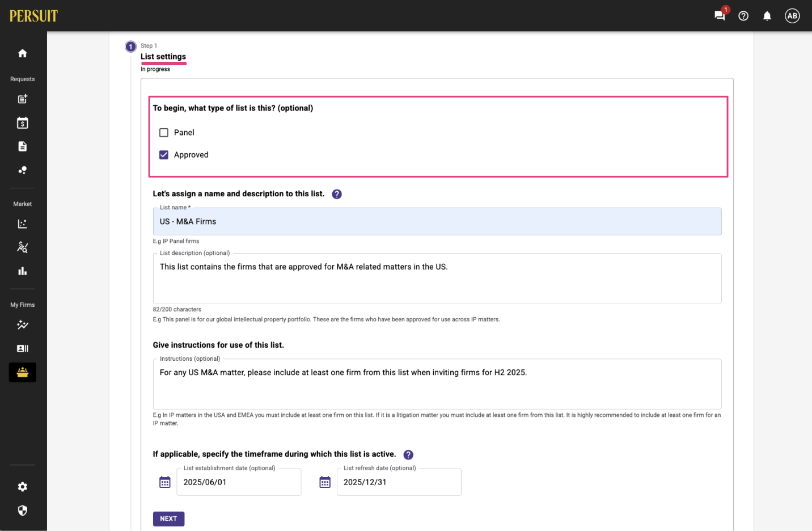Click the step 1 number circle
The width and height of the screenshot is (812, 531).
[131, 47]
